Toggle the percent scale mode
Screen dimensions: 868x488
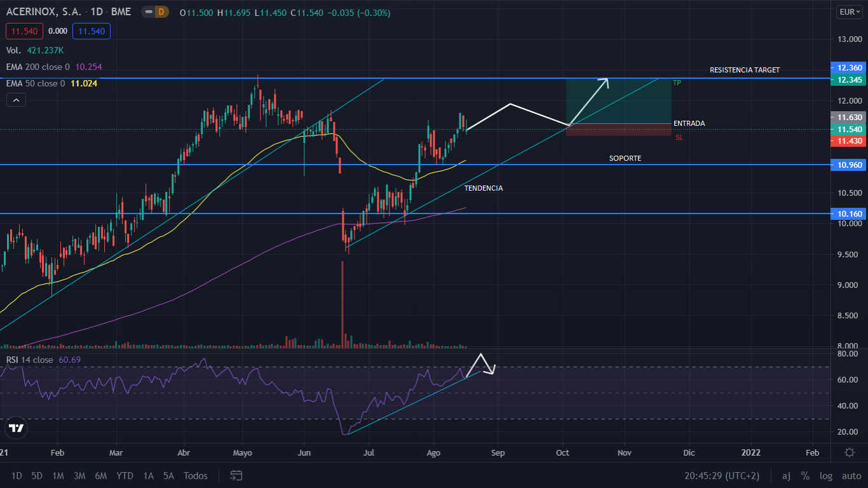click(805, 476)
